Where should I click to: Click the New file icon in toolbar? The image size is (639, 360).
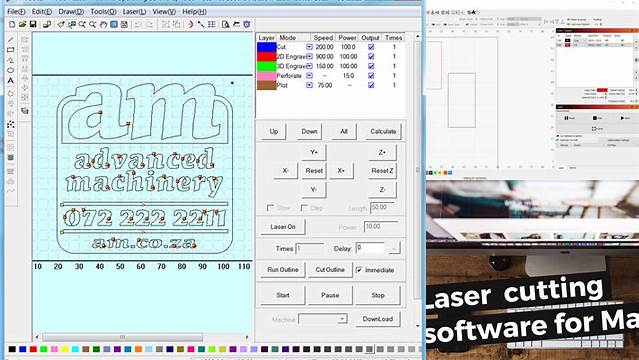click(12, 24)
